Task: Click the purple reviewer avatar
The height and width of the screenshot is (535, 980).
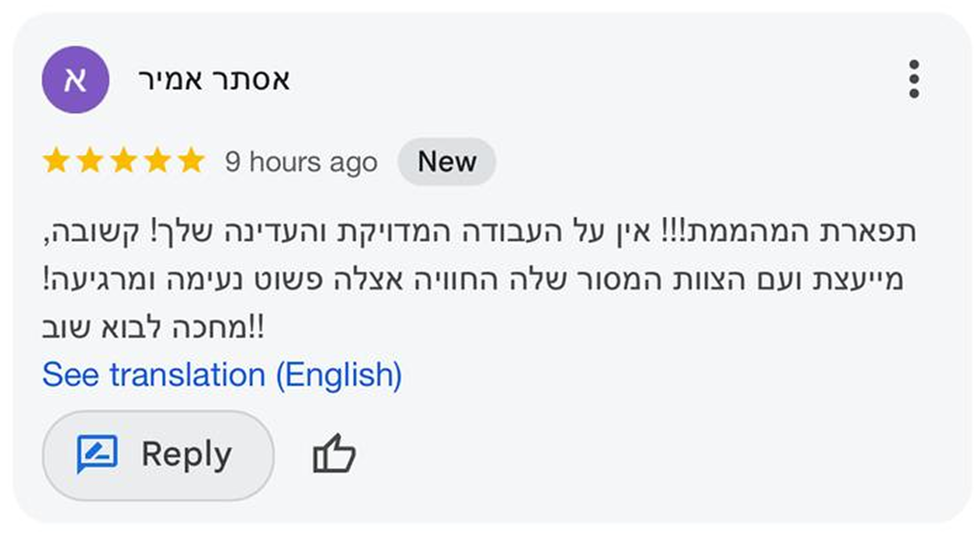Action: point(75,80)
